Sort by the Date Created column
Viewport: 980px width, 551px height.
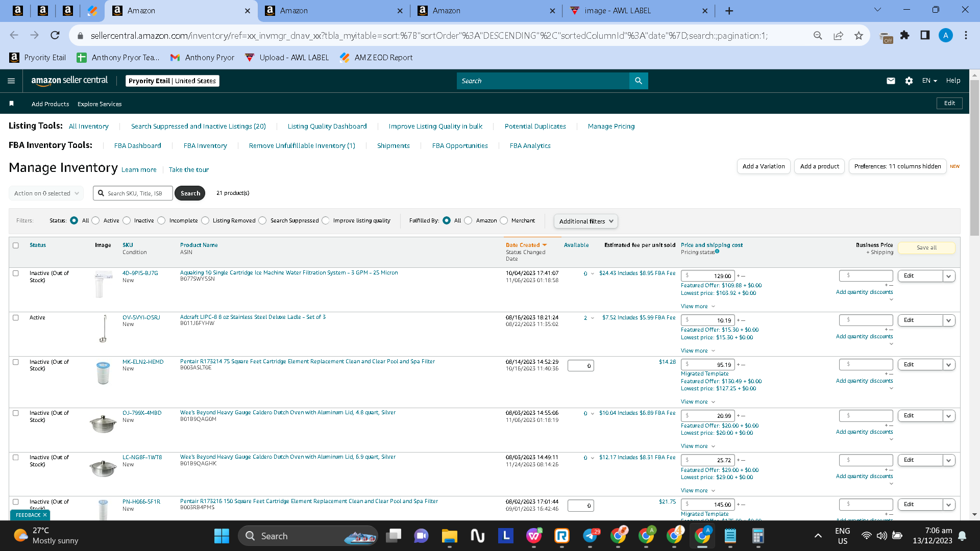pos(526,245)
